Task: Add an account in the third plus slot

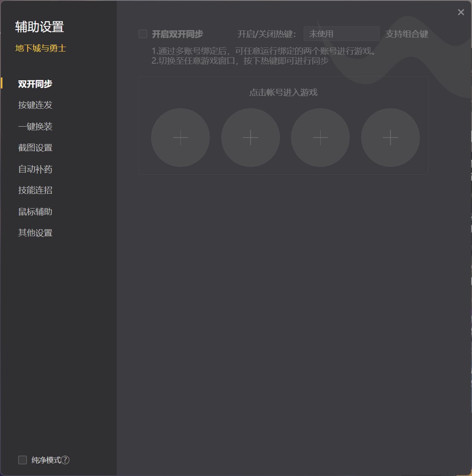Action: 320,138
